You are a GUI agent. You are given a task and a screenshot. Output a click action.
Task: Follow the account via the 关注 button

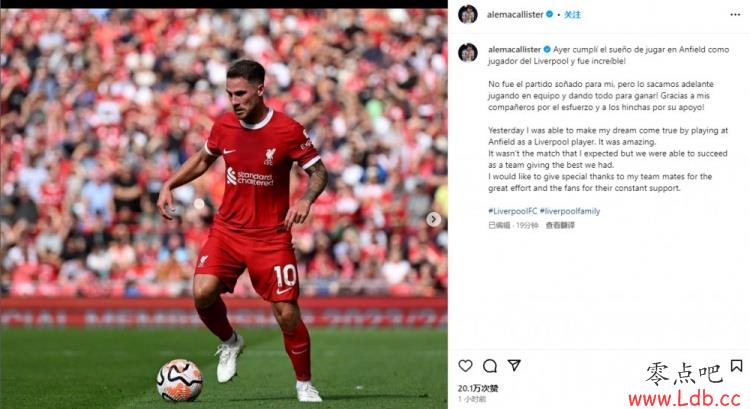tap(573, 15)
